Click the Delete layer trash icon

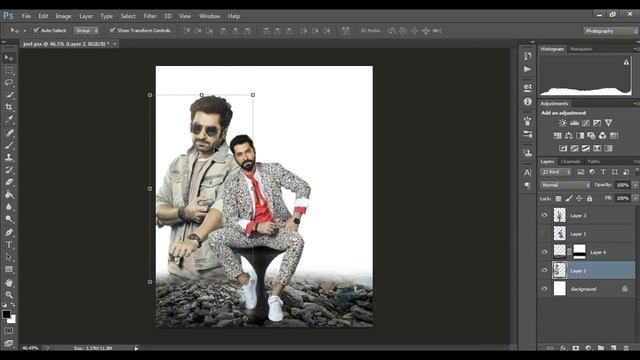click(x=626, y=348)
